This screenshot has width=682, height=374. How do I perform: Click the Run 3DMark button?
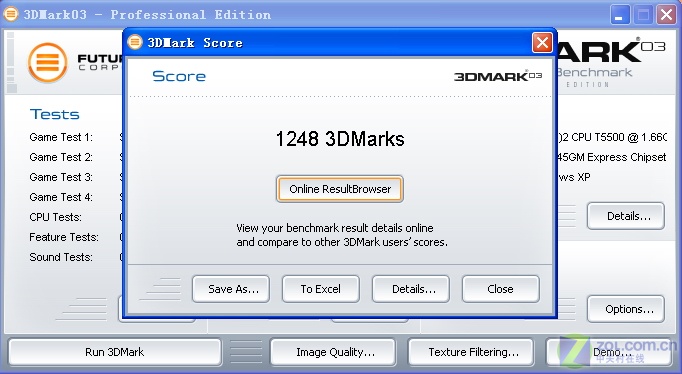[115, 352]
